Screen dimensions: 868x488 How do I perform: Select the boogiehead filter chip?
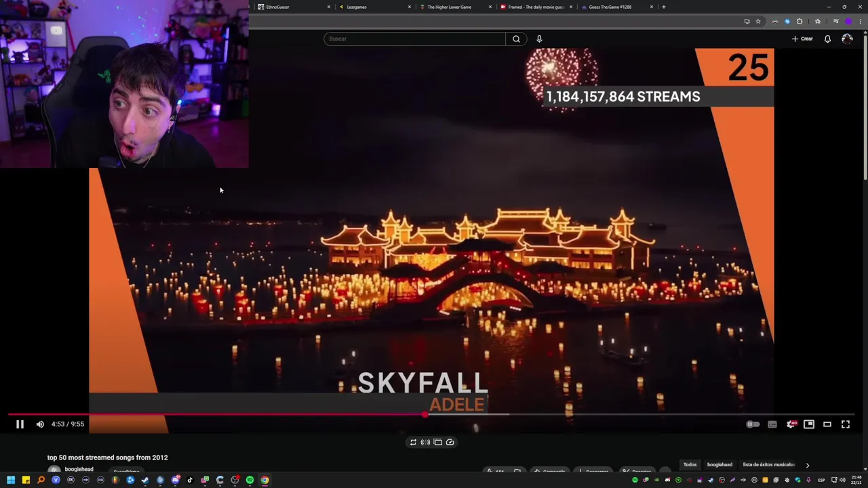tap(719, 465)
